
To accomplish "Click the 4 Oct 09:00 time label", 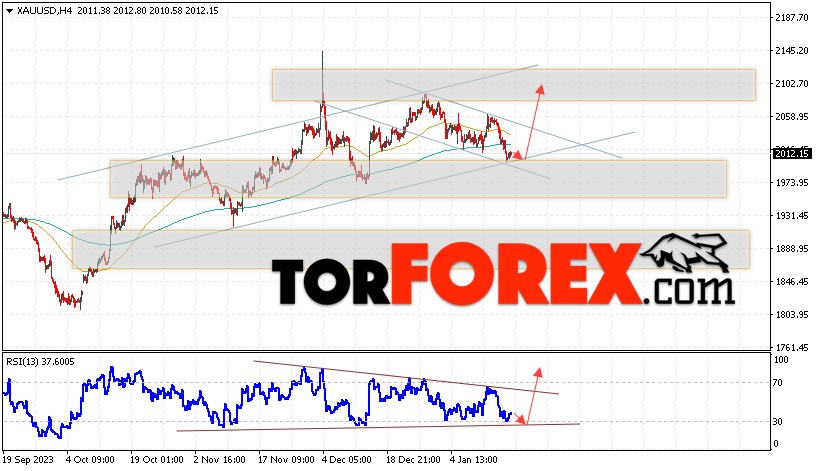I will point(91,460).
